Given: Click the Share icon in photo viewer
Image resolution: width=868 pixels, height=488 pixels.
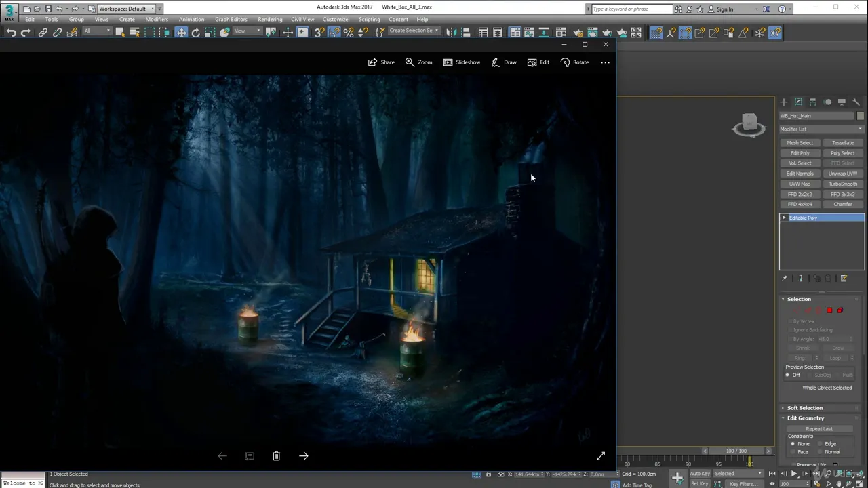Looking at the screenshot, I should coord(381,62).
